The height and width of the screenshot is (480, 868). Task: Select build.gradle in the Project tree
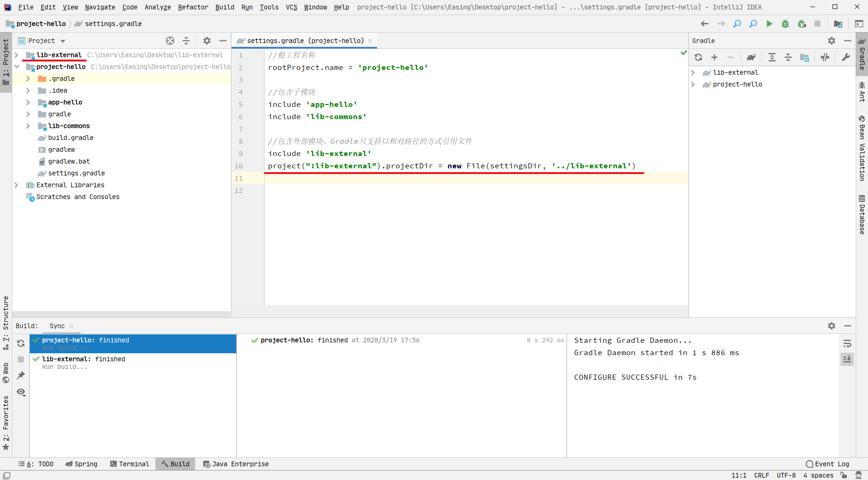point(71,138)
